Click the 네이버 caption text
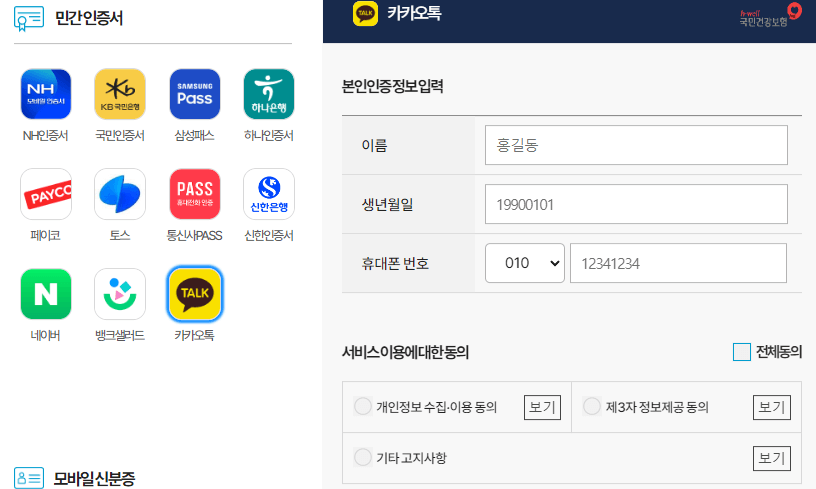Screen dimensions: 816x489 click(x=46, y=336)
